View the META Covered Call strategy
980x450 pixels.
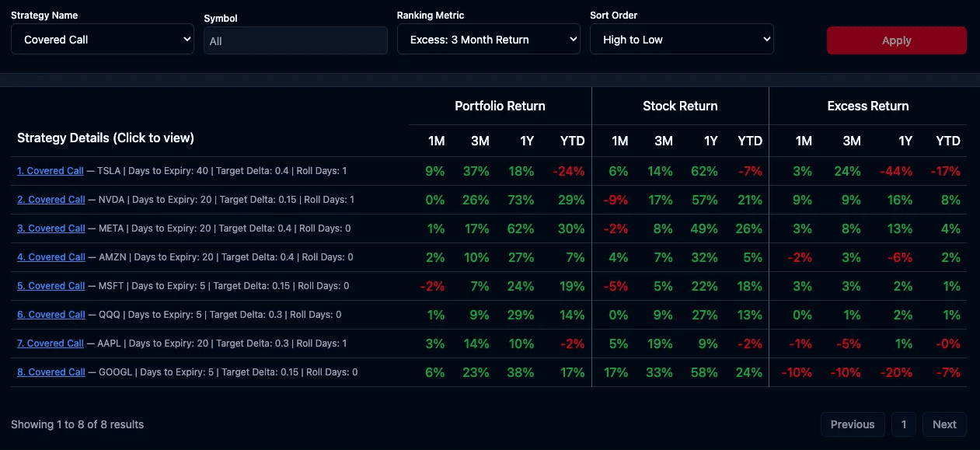click(51, 228)
